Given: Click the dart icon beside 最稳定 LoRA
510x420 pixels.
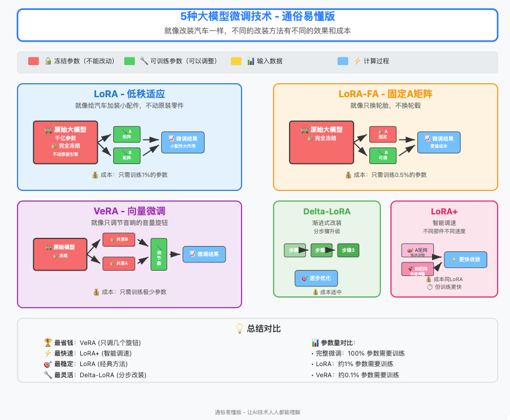Looking at the screenshot, I should (47, 364).
